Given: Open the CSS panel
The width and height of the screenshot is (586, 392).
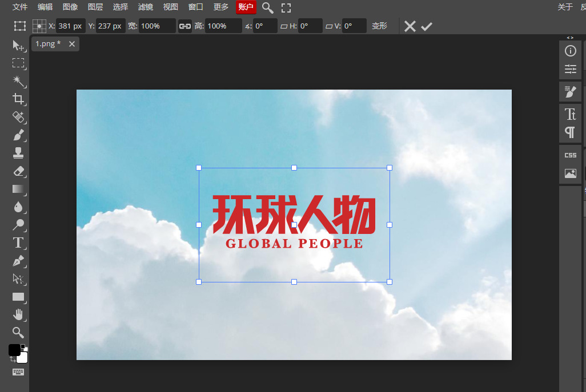Looking at the screenshot, I should 570,155.
